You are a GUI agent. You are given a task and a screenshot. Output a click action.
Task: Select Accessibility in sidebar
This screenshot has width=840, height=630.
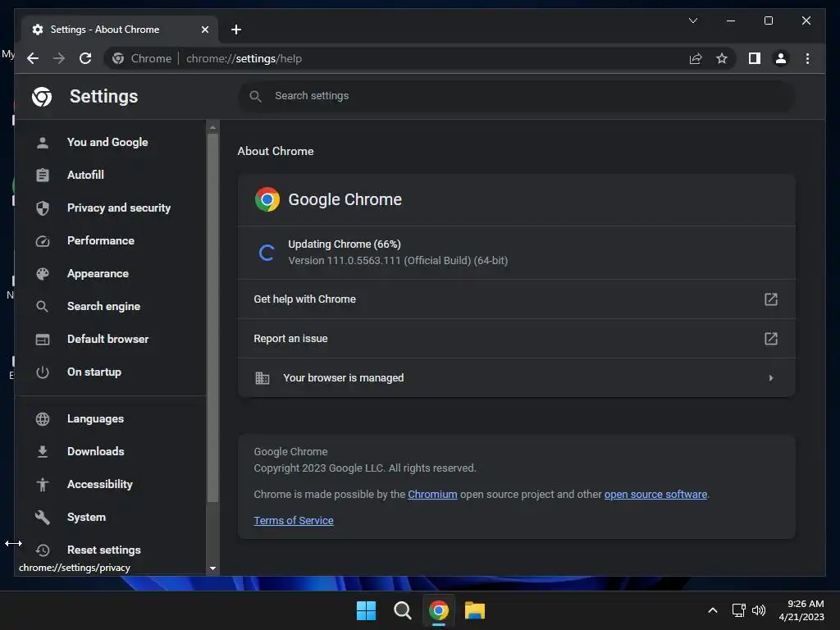pos(100,484)
